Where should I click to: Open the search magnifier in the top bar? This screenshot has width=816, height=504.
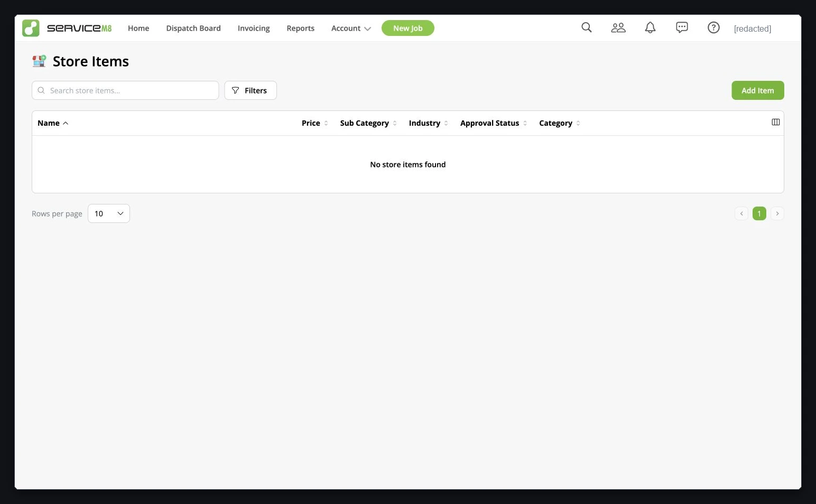tap(587, 27)
